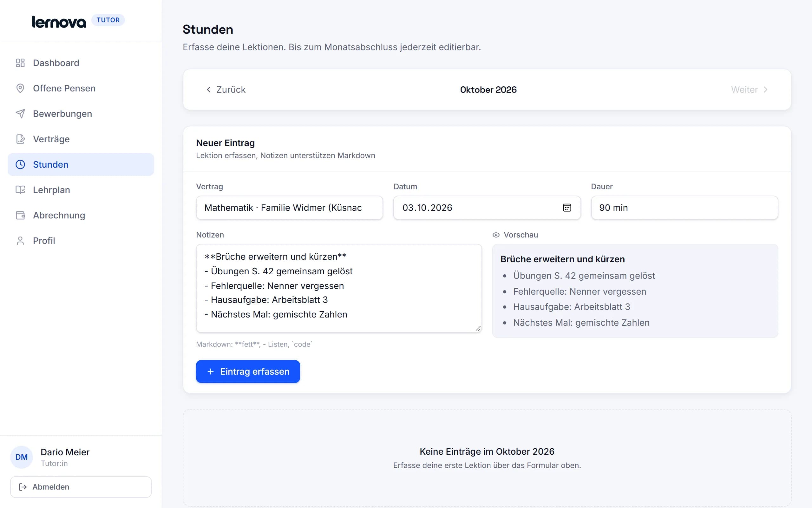Viewport: 812px width, 508px height.
Task: Click the Bewerbungen paper plane icon
Action: point(20,114)
